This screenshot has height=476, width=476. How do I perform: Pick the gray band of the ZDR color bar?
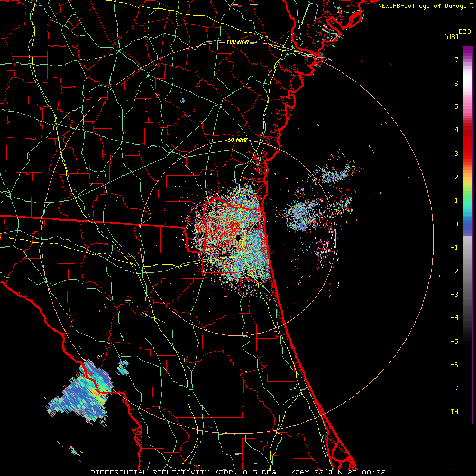click(x=467, y=273)
